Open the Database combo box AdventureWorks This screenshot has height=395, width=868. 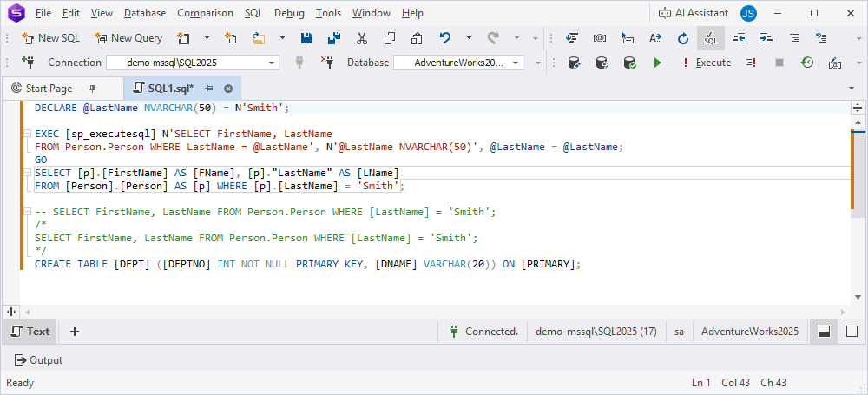click(x=458, y=63)
